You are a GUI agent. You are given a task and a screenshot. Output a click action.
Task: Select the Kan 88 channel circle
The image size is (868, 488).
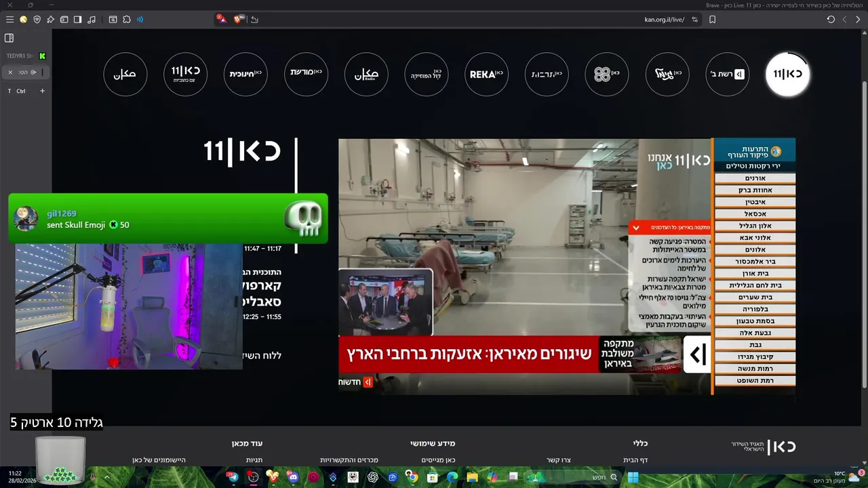click(607, 74)
